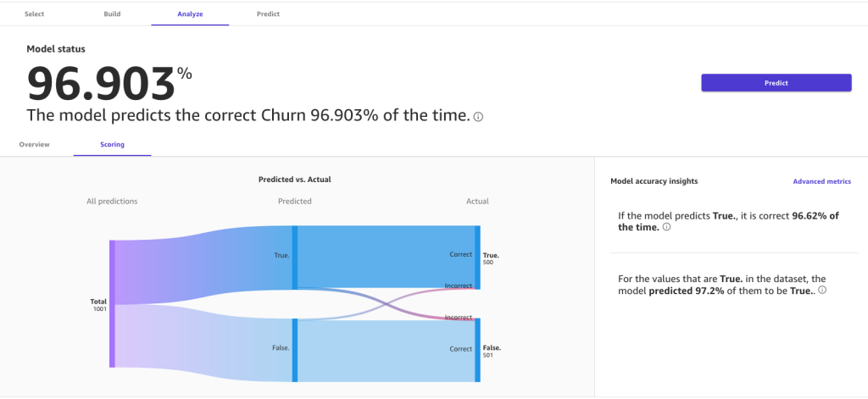Open the Predict tab in top navigation

[x=268, y=14]
